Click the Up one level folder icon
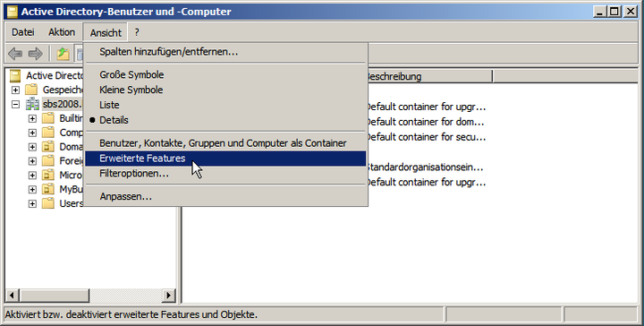Screen dimensions: 644x326 [63, 54]
